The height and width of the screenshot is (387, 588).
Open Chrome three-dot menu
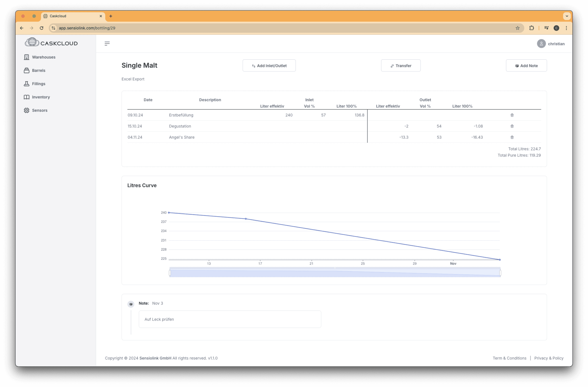tap(566, 28)
